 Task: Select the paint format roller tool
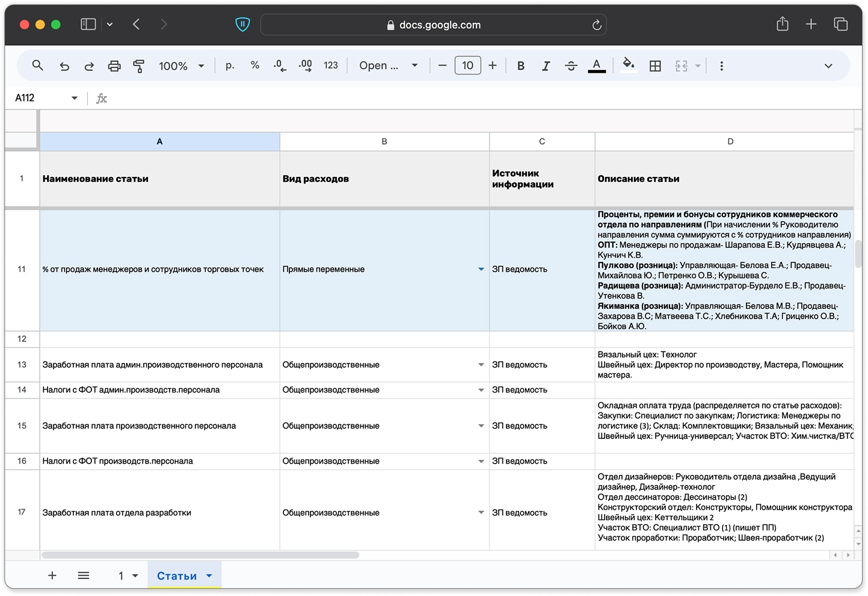point(139,66)
